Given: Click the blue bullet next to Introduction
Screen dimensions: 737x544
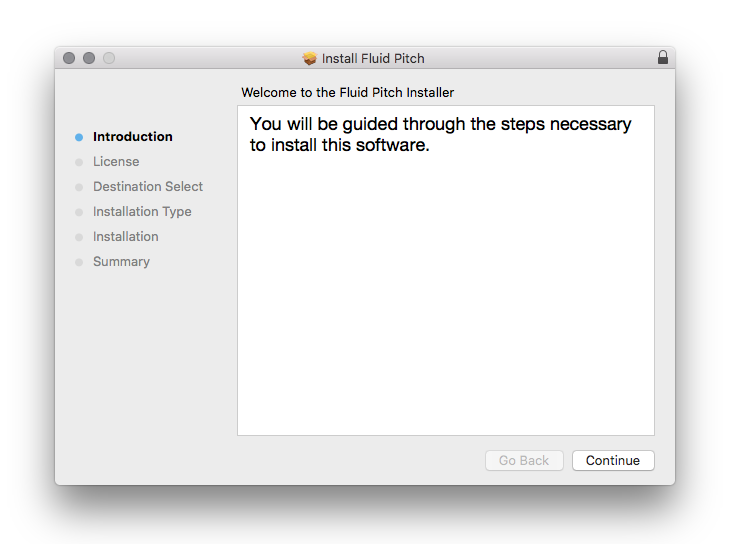Looking at the screenshot, I should click(x=79, y=137).
